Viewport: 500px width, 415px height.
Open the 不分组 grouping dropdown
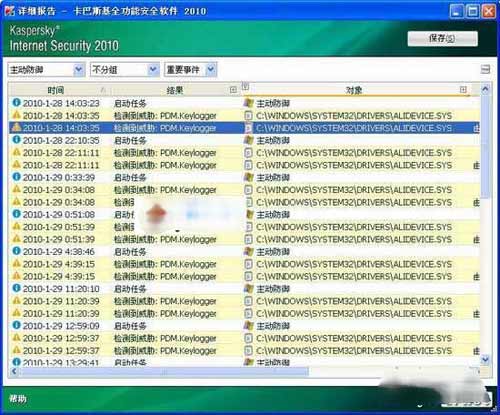pyautogui.click(x=124, y=70)
